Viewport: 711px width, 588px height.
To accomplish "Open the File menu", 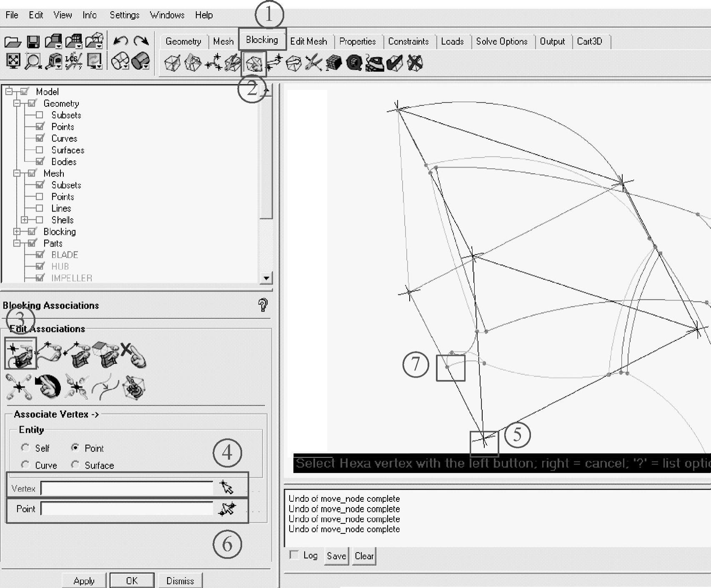I will [x=12, y=15].
